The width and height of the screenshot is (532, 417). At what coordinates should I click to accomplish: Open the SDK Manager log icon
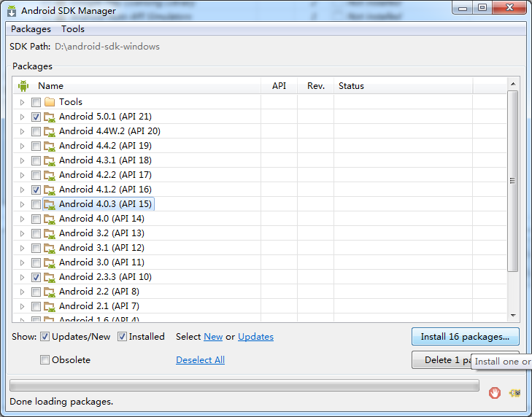click(514, 393)
